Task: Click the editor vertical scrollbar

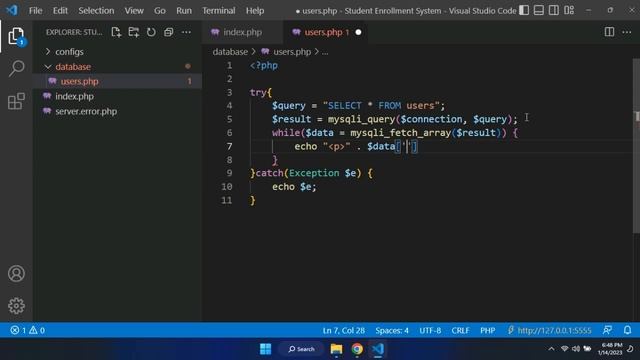Action: point(636,145)
